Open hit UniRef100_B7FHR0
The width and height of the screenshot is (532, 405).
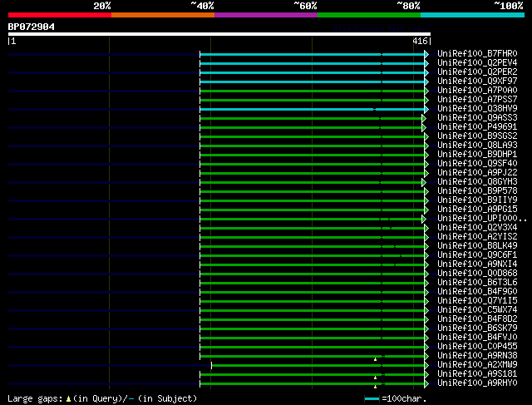tap(477, 53)
